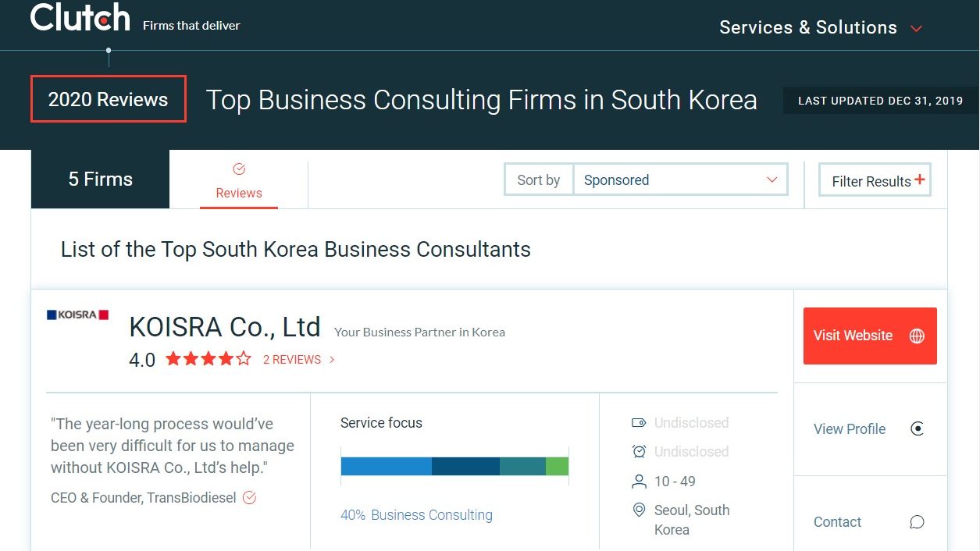Expand the 2 REVIEWS chevron link
This screenshot has height=551, width=980.
click(332, 360)
